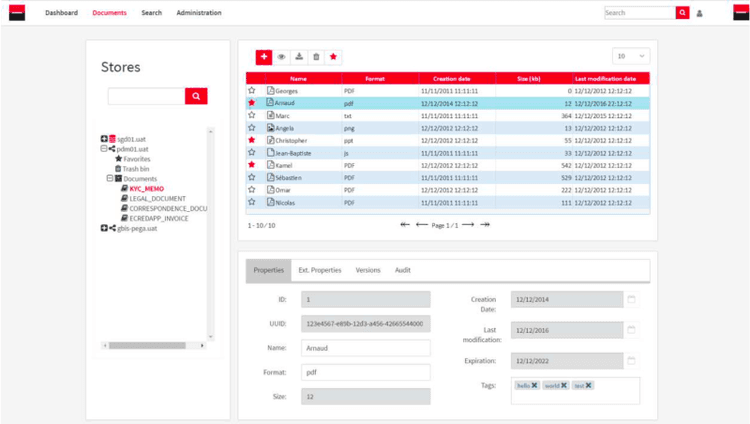Click the red star favorite toolbar icon
This screenshot has height=424, width=750.
(333, 57)
